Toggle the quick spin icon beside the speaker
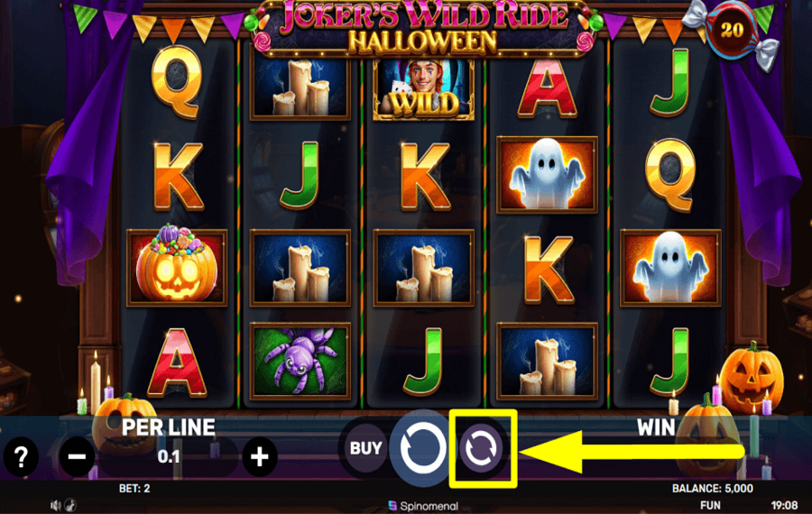This screenshot has height=514, width=812. click(71, 505)
